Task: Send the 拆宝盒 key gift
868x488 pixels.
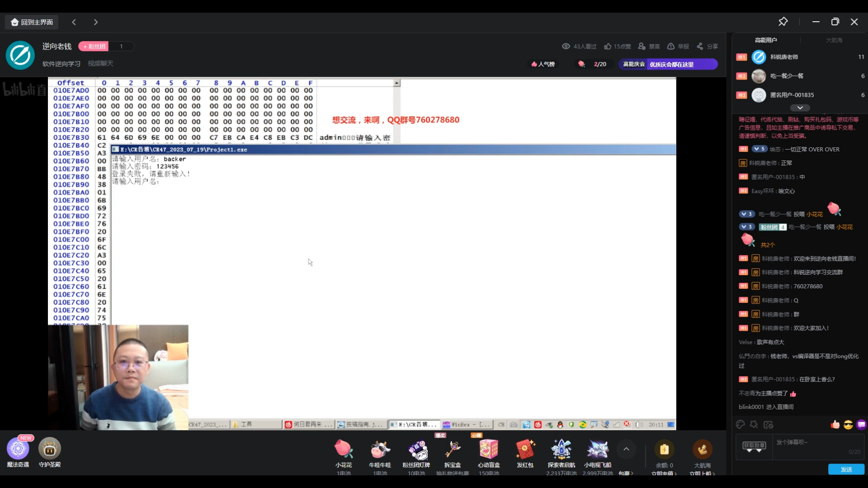Action: 453,455
